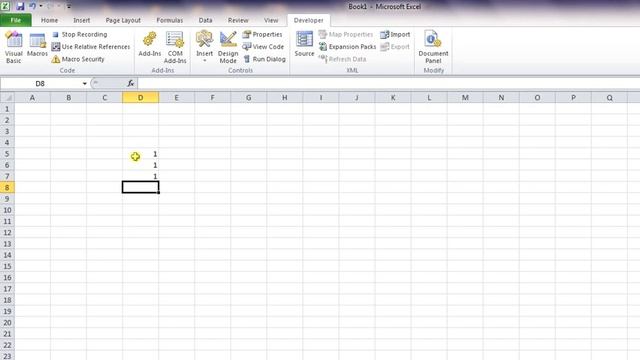Select cell D6 containing 1
This screenshot has width=640, height=360.
point(140,165)
